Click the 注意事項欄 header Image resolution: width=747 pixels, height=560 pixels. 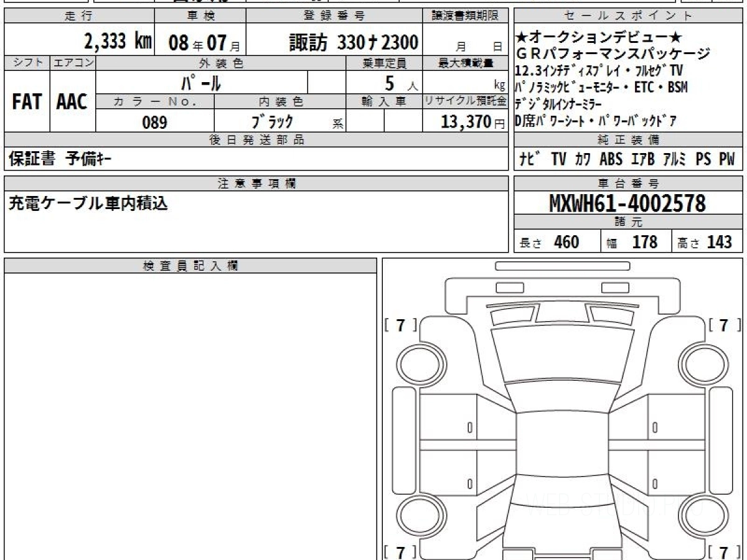(256, 184)
